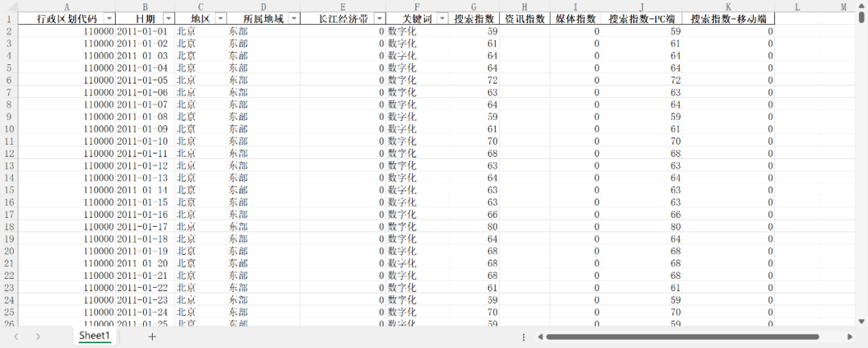Viewport: 868px width, 348px height.
Task: Select 搜索指数 value 80 in the 2011-01-17 row
Action: click(474, 227)
